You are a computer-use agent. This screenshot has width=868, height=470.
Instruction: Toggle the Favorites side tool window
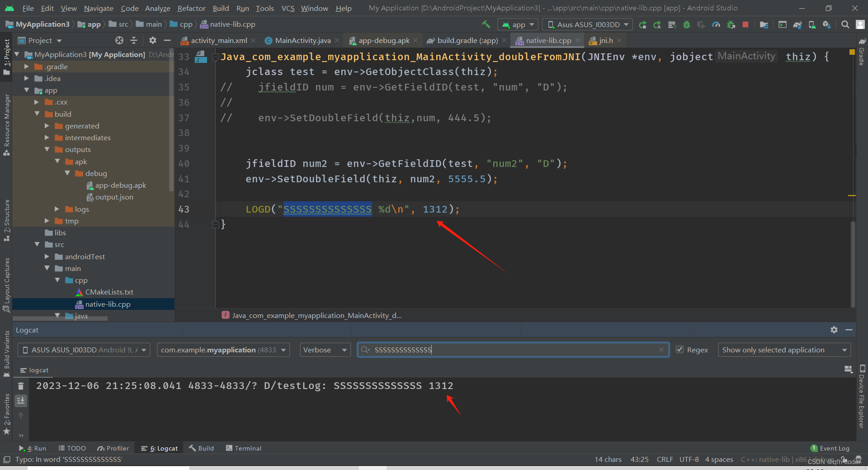(6, 414)
